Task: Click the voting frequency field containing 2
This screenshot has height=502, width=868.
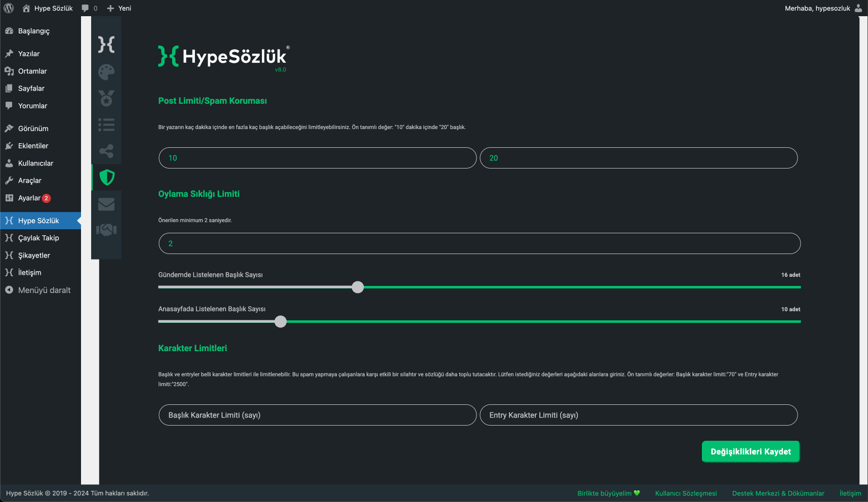Action: (x=480, y=243)
